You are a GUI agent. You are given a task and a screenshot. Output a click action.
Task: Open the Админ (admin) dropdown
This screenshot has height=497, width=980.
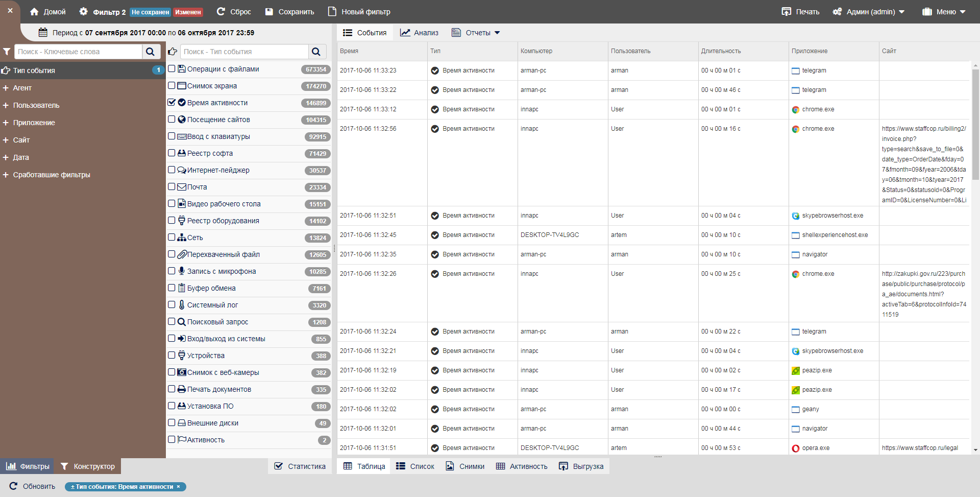coord(869,12)
